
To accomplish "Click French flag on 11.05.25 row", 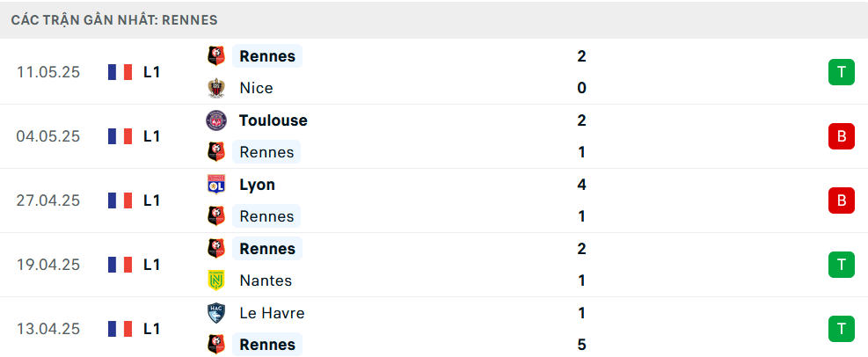I will point(120,72).
